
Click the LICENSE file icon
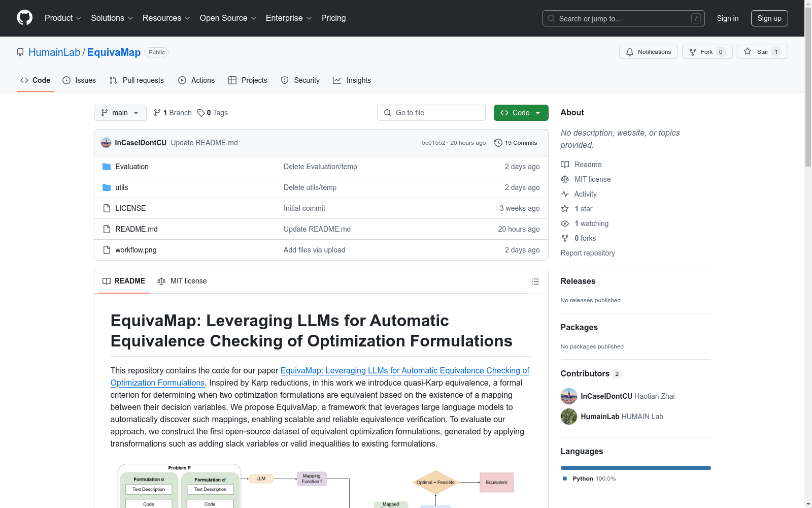107,208
